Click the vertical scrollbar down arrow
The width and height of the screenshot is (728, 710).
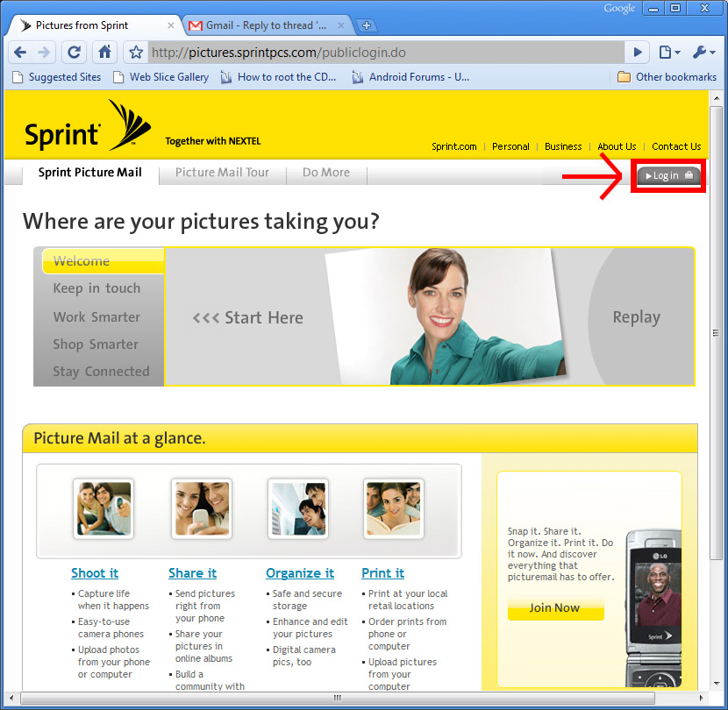coord(716,684)
